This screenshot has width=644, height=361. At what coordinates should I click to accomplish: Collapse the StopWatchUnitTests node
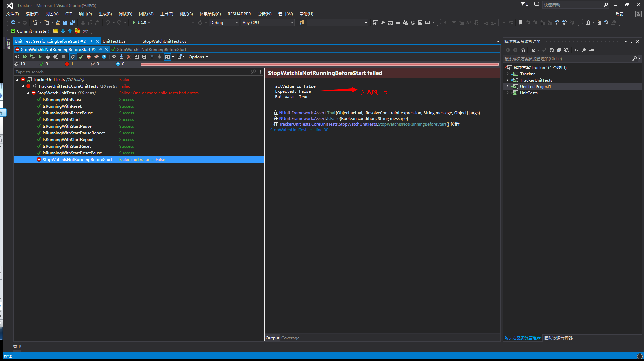coord(28,93)
